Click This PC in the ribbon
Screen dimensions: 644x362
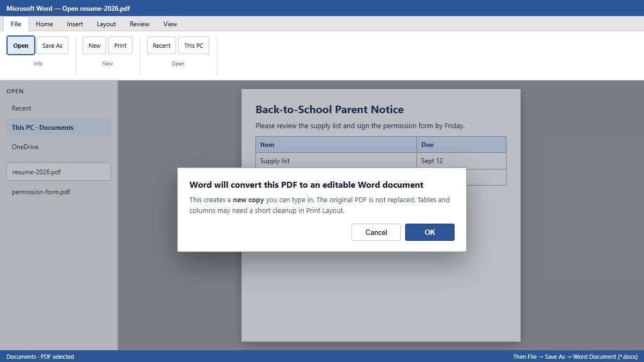(194, 46)
